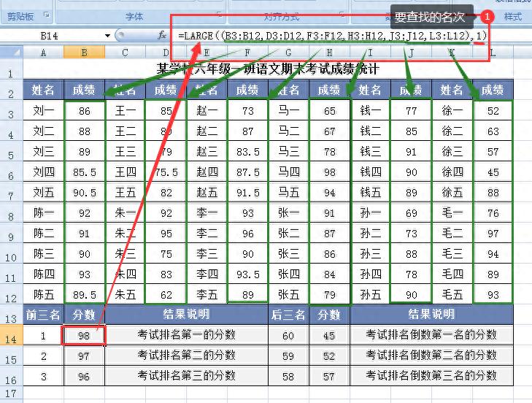Viewport: 532px width, 403px height.
Task: Open the 对齐方式 group dialog launcher
Action: click(342, 15)
